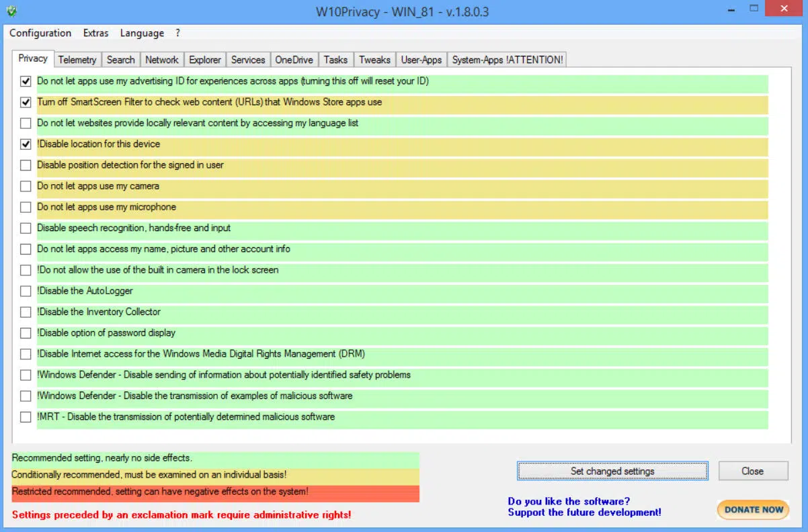
Task: Click the W10Privacy shield icon in title bar
Action: [11, 11]
